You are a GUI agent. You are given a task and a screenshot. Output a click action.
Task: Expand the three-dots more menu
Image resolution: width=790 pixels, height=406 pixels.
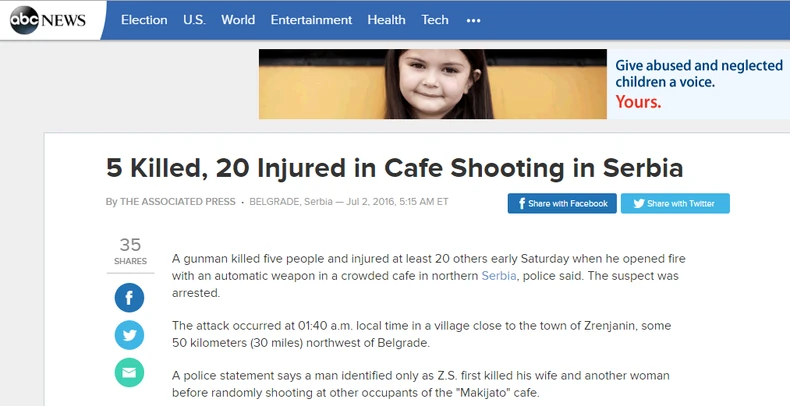474,20
